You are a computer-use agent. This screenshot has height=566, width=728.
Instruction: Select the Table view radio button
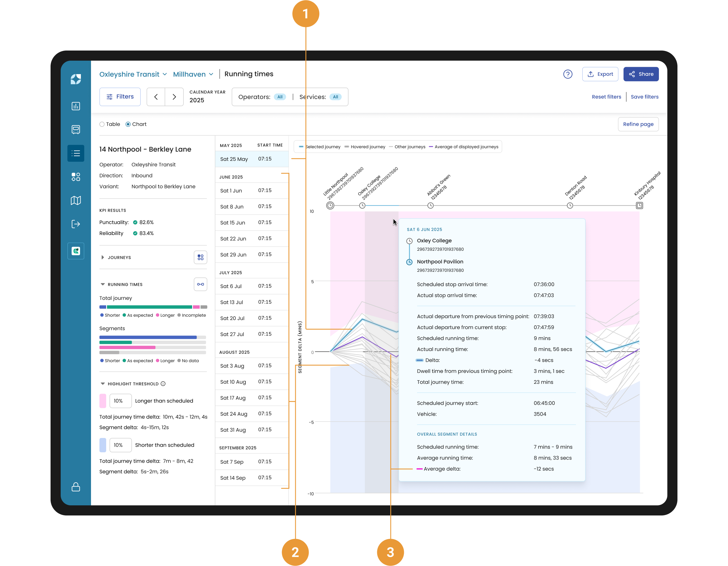[x=102, y=124]
